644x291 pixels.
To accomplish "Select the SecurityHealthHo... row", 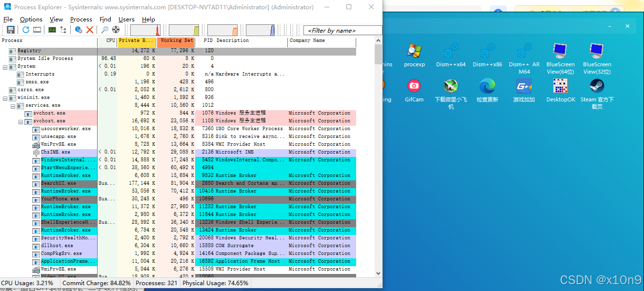I will click(178, 238).
